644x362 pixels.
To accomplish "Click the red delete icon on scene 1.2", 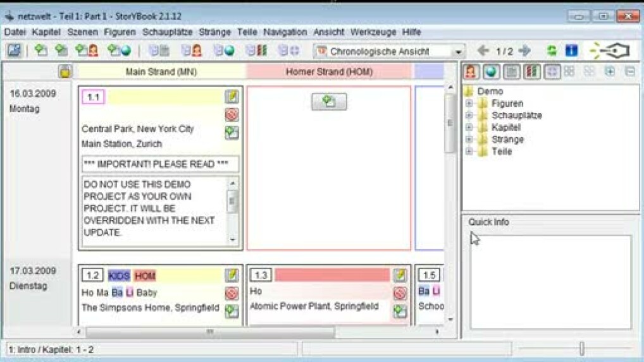I will (x=232, y=294).
